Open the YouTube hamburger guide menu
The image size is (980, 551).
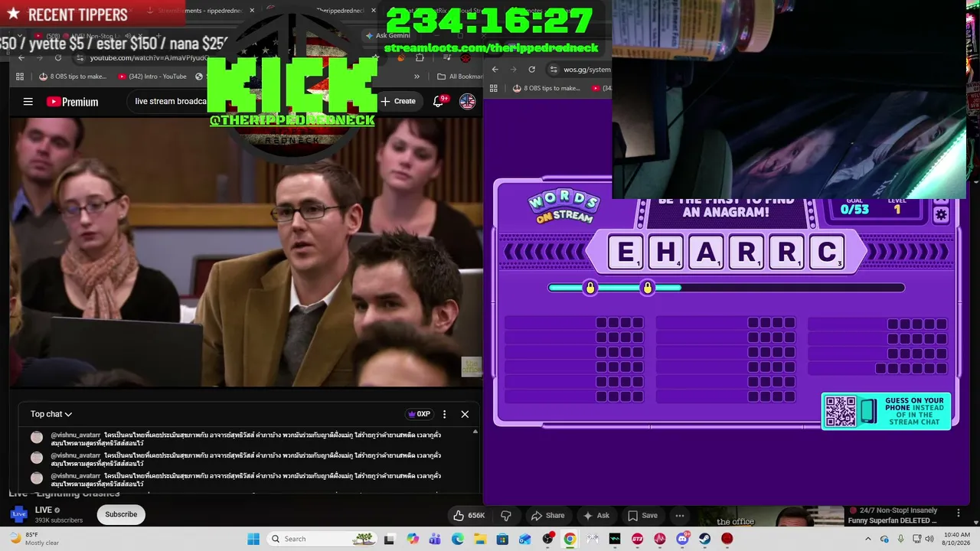(28, 102)
